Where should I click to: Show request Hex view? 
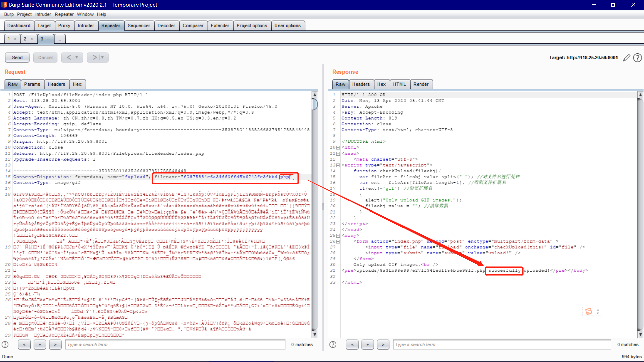coord(77,84)
